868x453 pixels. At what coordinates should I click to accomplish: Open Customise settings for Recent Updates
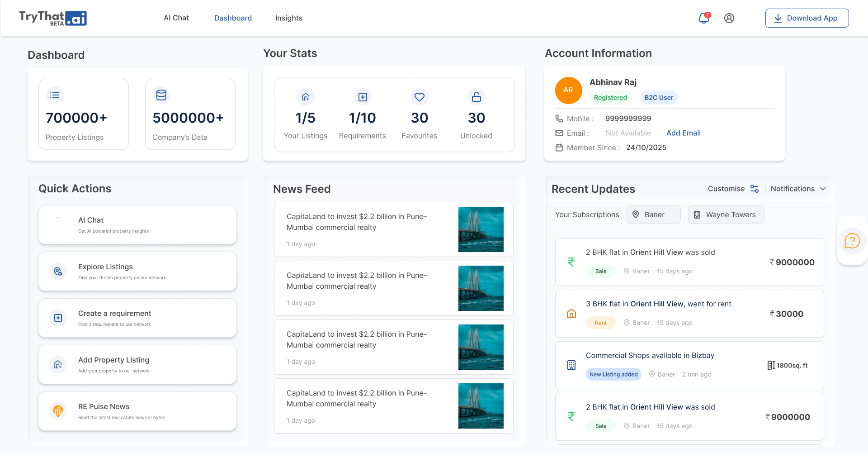pyautogui.click(x=733, y=189)
